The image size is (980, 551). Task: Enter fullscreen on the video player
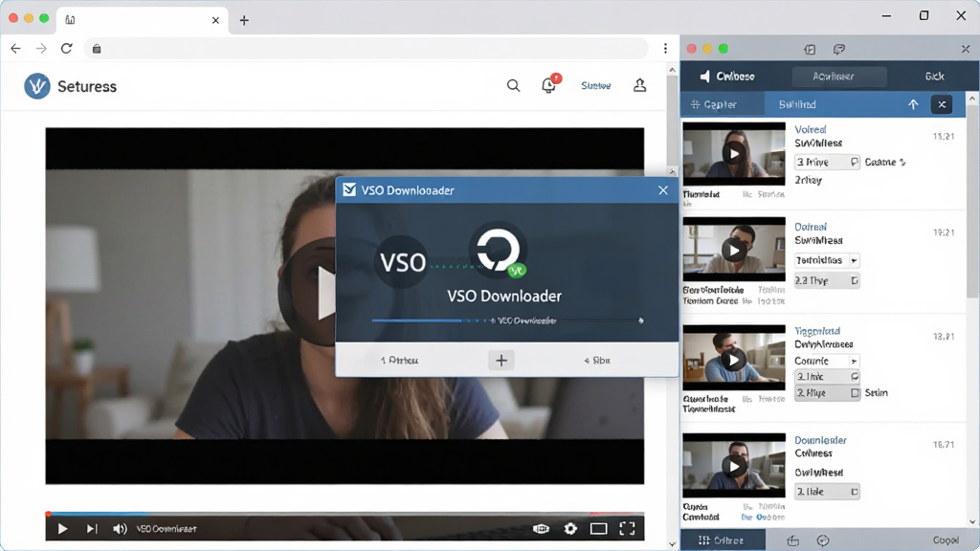(x=627, y=528)
